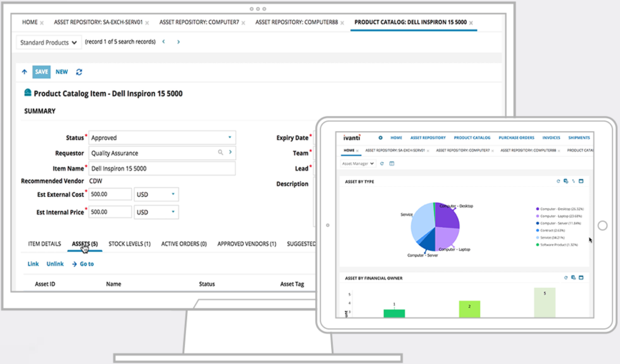Maximize the Asset By Financial Owner panel
The width and height of the screenshot is (620, 364).
click(581, 278)
